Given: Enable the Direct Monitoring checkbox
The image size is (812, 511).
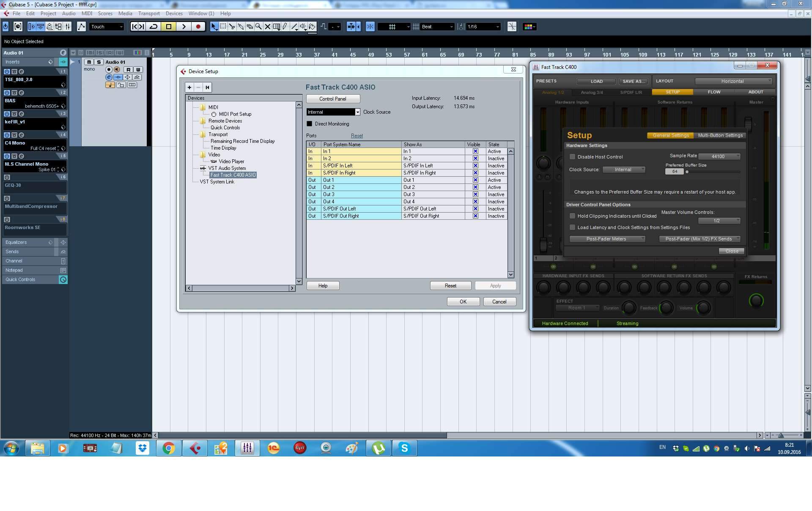Looking at the screenshot, I should point(309,124).
